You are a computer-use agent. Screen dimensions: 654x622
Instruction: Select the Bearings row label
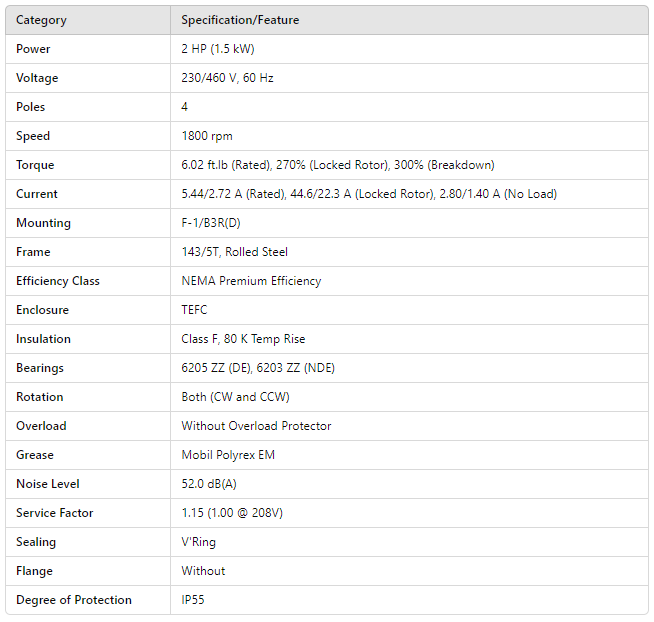[x=40, y=368]
